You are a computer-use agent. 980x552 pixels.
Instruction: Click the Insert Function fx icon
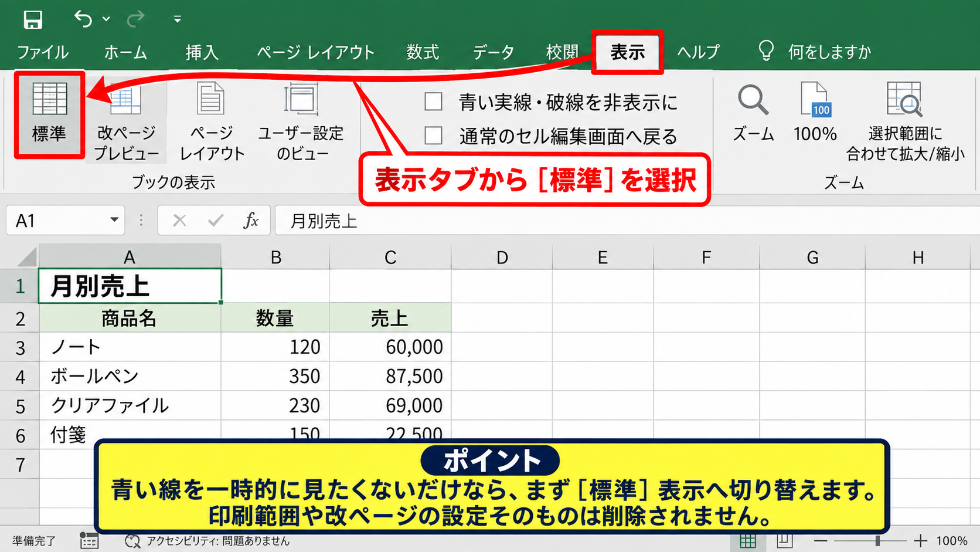[251, 221]
